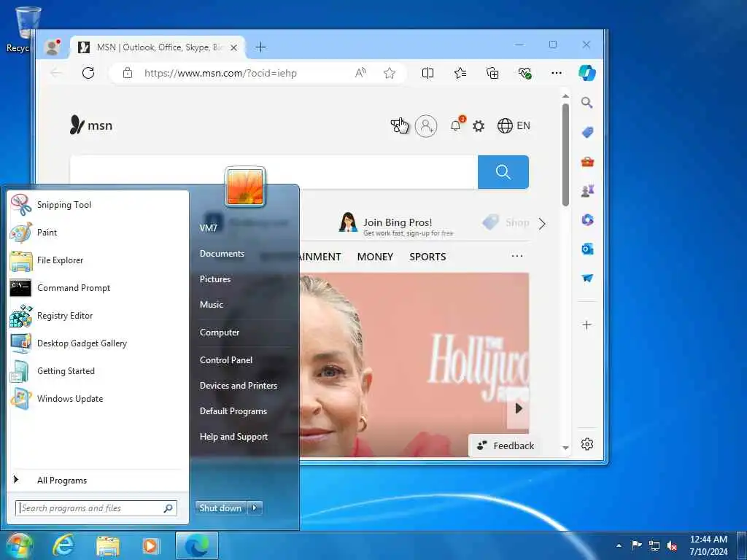
Task: Open Join Bing Pros promotion
Action: click(x=396, y=223)
